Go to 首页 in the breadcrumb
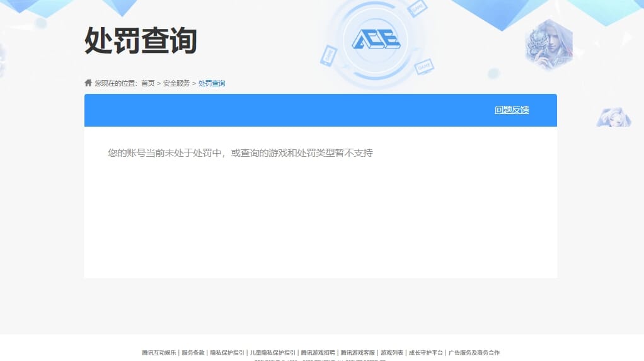The width and height of the screenshot is (644, 361). point(148,83)
